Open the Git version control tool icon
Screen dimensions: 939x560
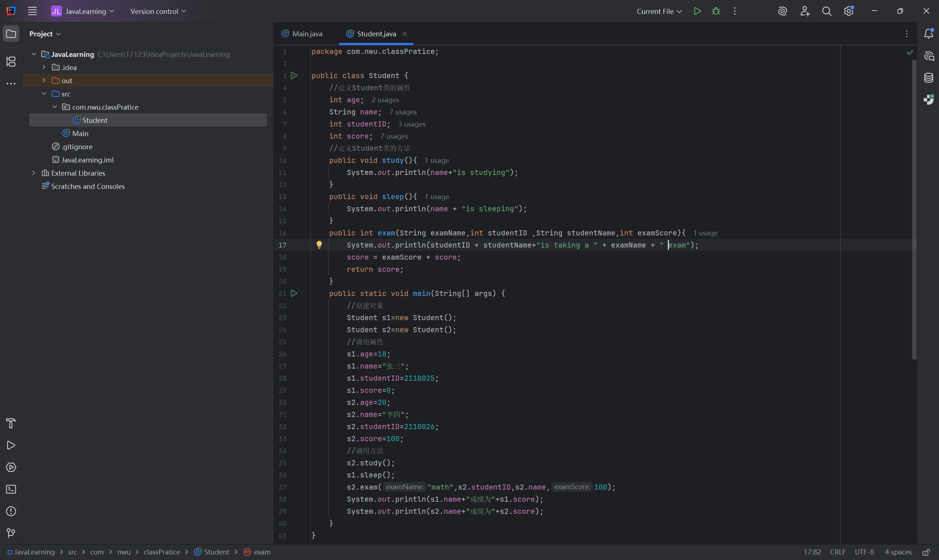point(11,533)
